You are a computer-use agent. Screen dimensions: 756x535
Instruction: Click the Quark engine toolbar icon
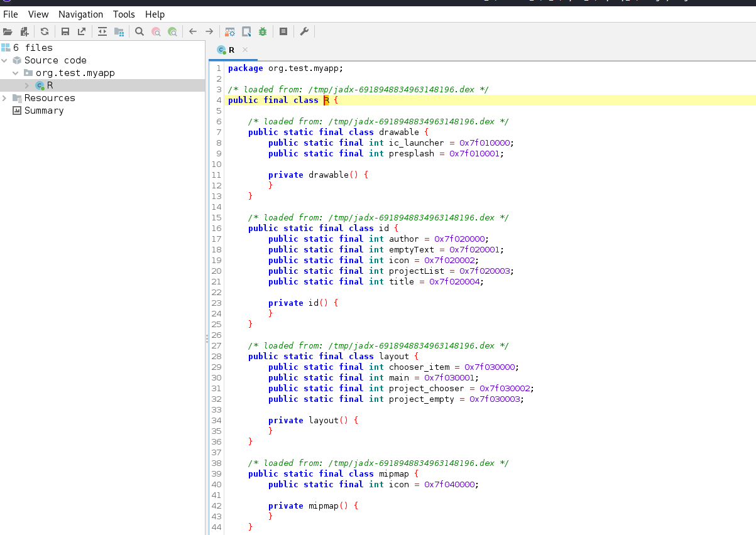coord(246,31)
